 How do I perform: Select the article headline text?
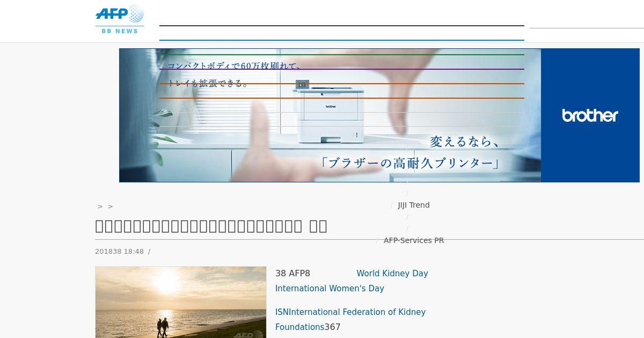pyautogui.click(x=211, y=226)
